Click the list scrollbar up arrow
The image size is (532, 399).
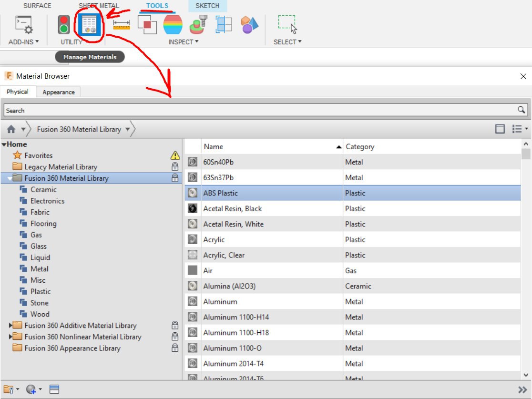point(526,144)
